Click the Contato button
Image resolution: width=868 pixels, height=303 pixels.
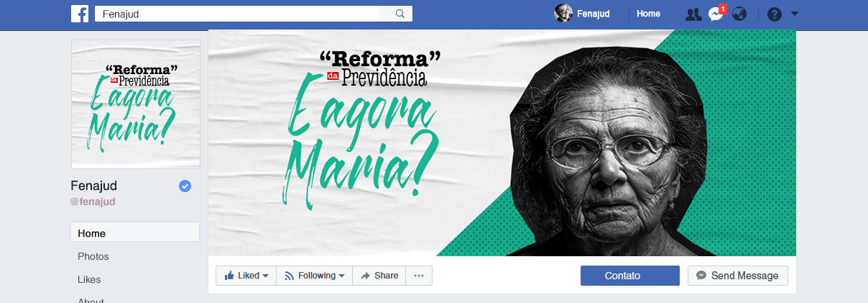[x=630, y=276]
